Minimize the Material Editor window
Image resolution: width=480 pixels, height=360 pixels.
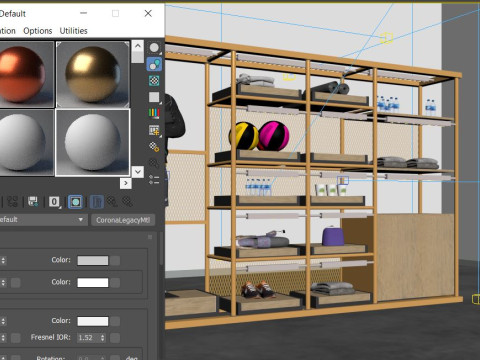[x=83, y=13]
